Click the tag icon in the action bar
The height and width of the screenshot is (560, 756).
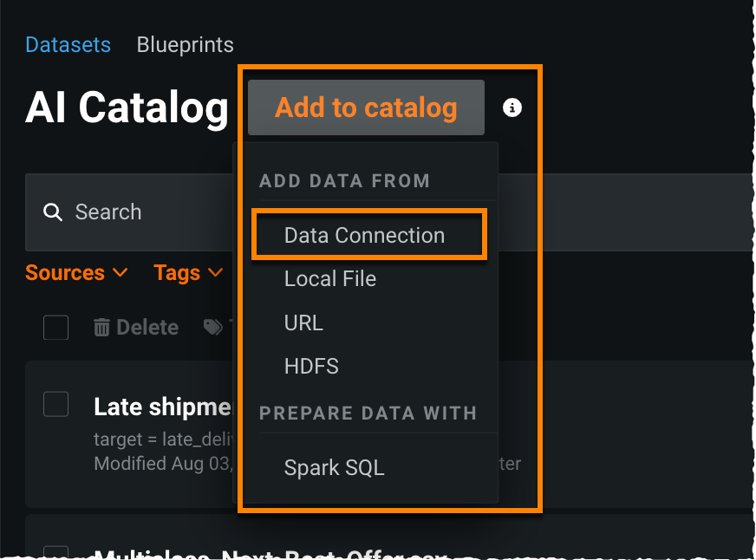tap(212, 328)
